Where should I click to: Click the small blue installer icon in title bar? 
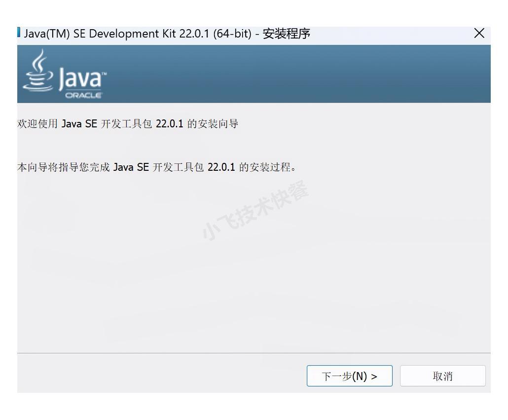pyautogui.click(x=19, y=33)
